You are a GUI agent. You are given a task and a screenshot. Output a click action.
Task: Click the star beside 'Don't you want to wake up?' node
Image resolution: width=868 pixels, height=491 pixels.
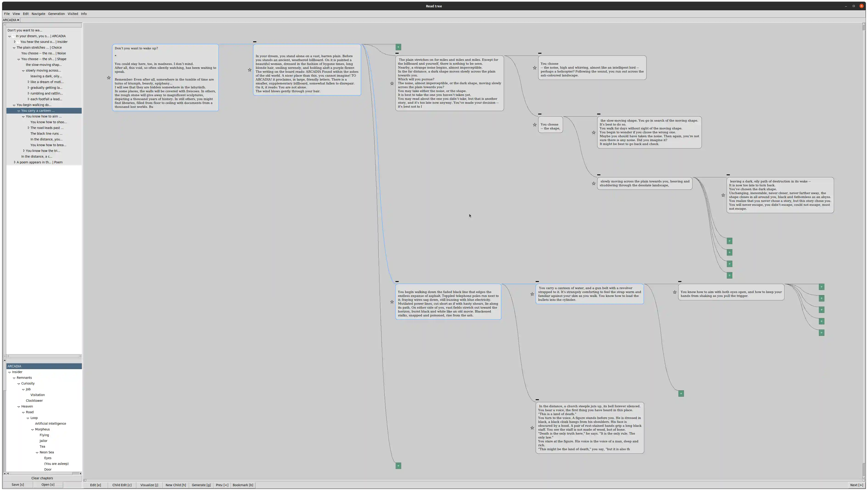109,78
